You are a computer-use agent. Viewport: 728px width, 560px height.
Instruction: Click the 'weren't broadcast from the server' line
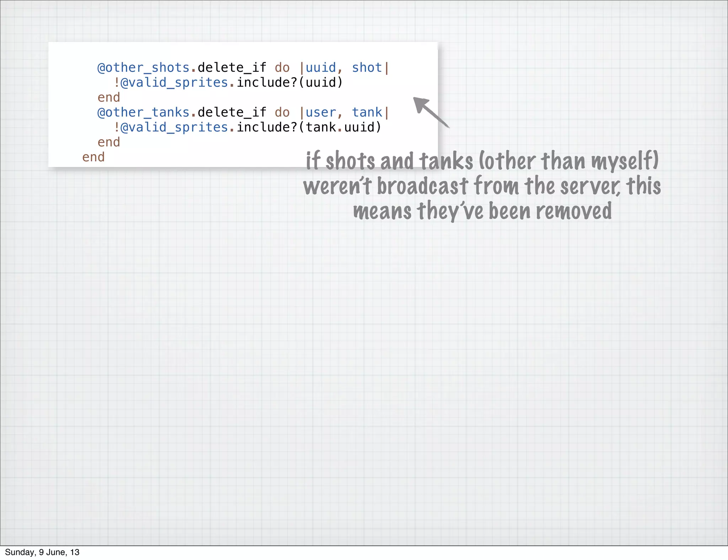pyautogui.click(x=482, y=186)
